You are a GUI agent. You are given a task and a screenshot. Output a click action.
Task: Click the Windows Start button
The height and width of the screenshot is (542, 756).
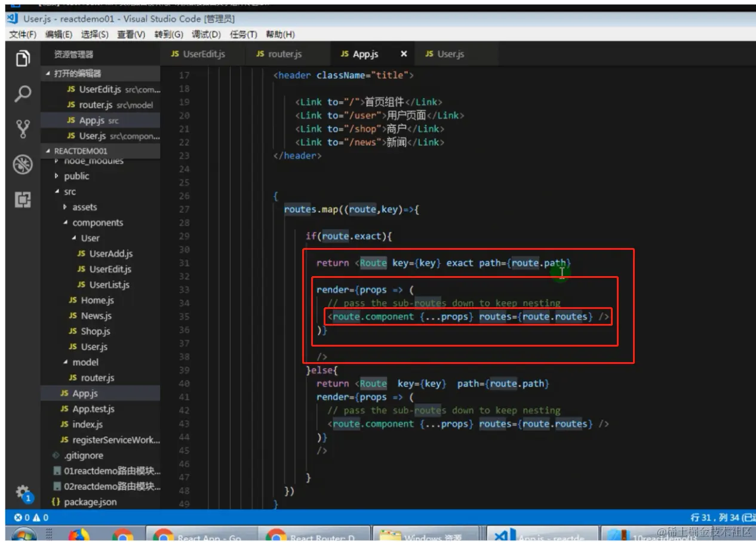click(24, 535)
